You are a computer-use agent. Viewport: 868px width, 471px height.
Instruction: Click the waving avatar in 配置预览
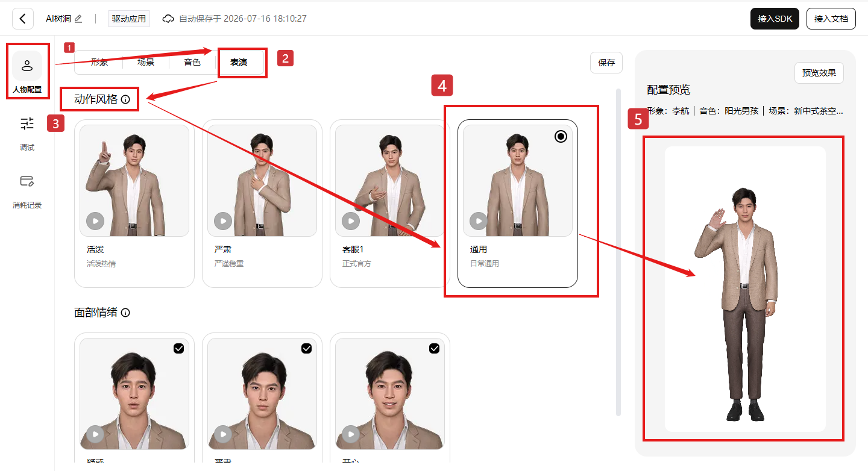click(x=736, y=304)
